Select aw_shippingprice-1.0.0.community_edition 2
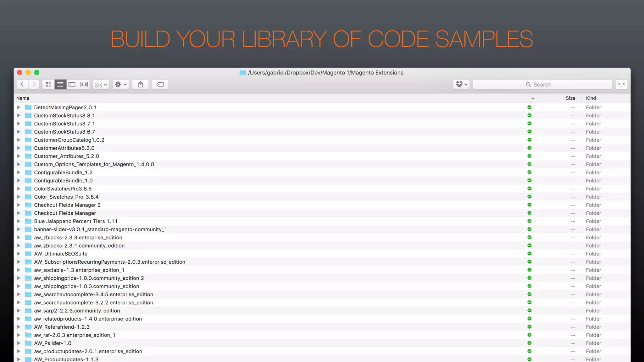 (x=89, y=278)
